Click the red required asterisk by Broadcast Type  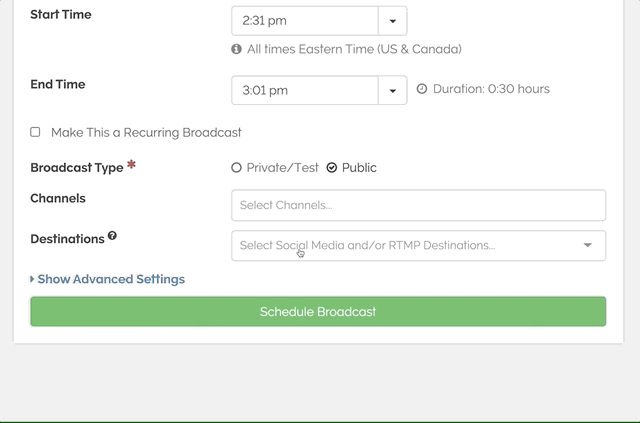(x=131, y=165)
